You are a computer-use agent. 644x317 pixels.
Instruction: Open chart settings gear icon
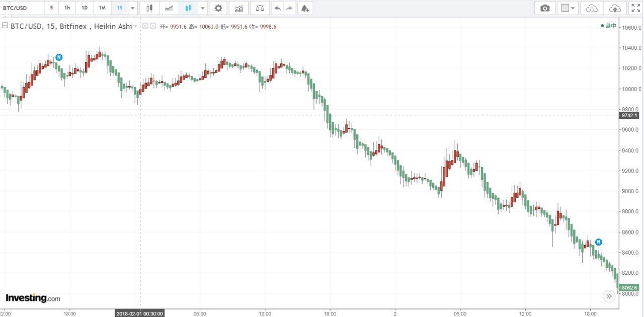pos(218,8)
